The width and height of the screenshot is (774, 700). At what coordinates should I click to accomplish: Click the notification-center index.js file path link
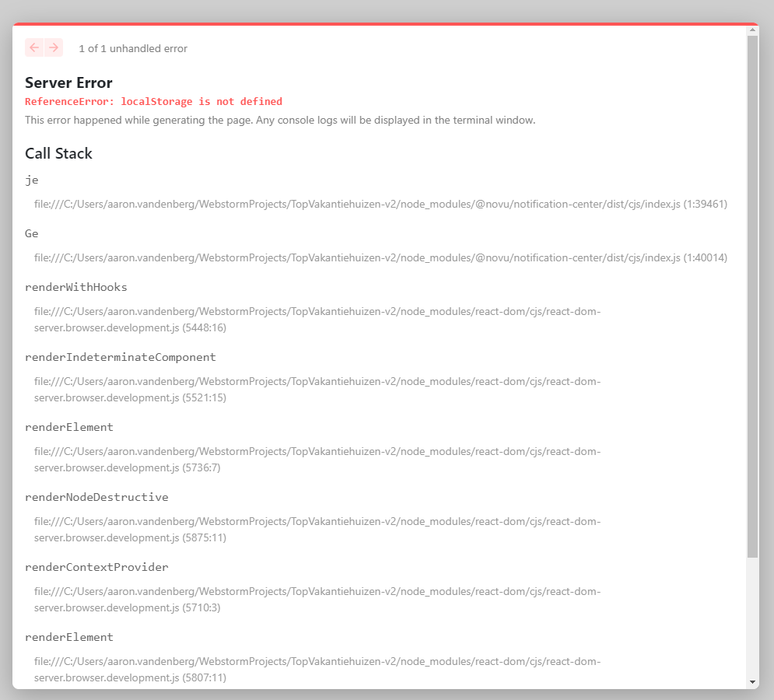(x=380, y=204)
